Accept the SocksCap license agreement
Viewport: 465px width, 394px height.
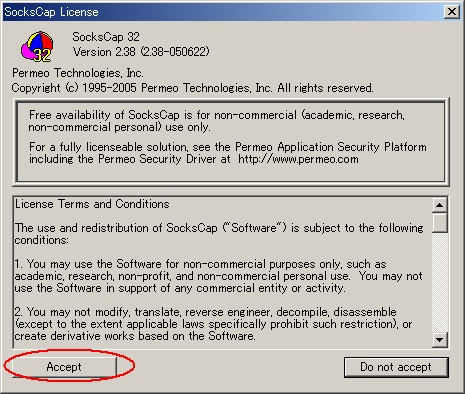[x=64, y=367]
